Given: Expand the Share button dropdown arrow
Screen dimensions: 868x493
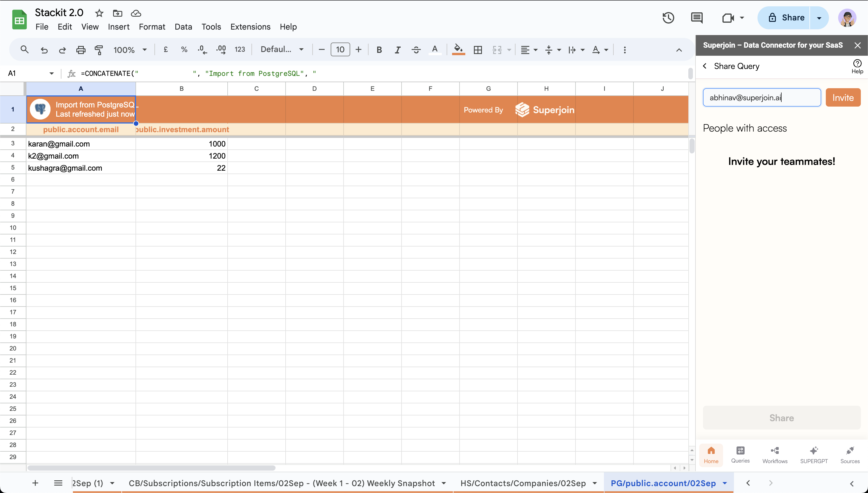Looking at the screenshot, I should coord(819,18).
